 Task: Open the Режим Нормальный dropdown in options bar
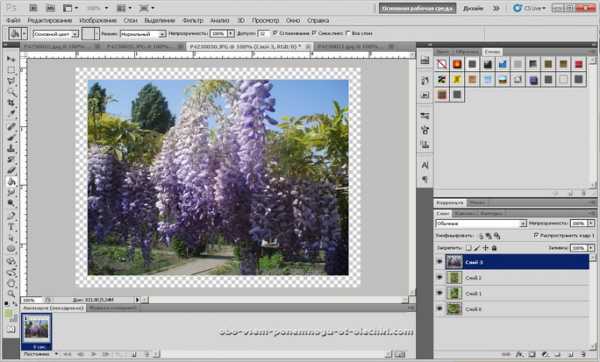pyautogui.click(x=143, y=34)
